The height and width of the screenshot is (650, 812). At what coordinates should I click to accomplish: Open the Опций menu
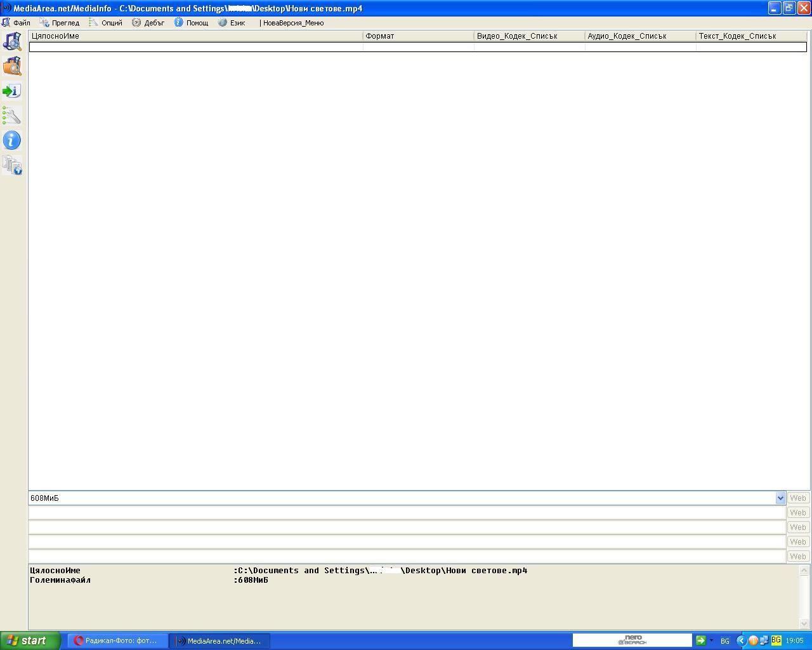point(106,23)
